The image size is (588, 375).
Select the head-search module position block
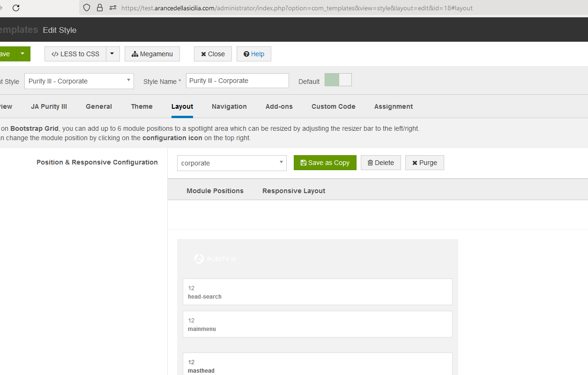pos(317,292)
